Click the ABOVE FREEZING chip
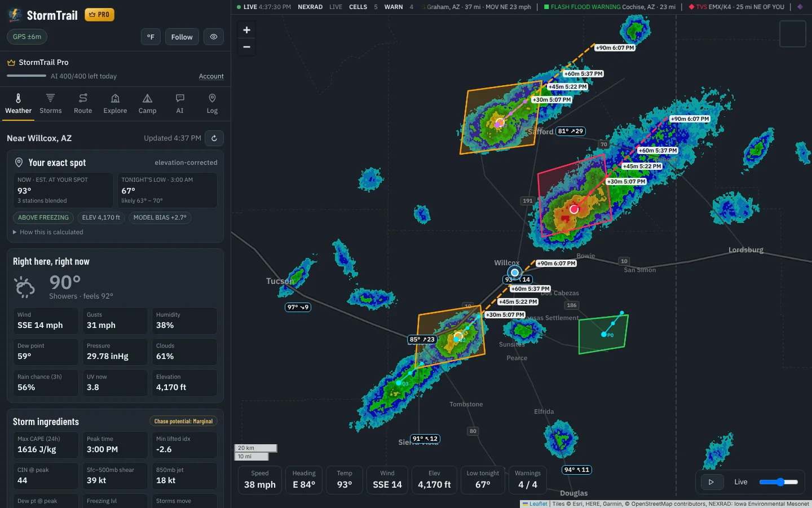Screen dimensions: 812x508 (x=43, y=217)
